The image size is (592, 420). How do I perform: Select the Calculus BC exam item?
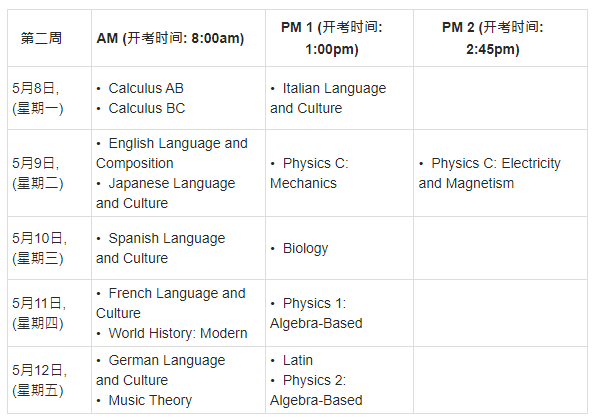[x=147, y=108]
